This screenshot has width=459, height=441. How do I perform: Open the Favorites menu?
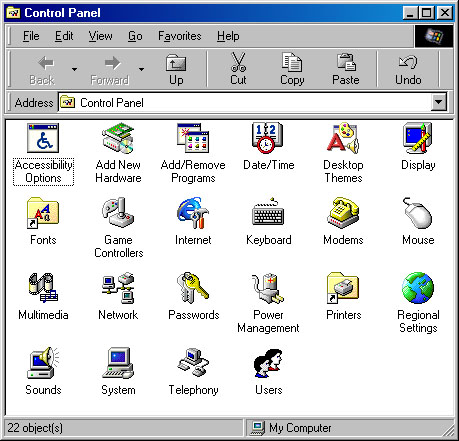[x=180, y=36]
